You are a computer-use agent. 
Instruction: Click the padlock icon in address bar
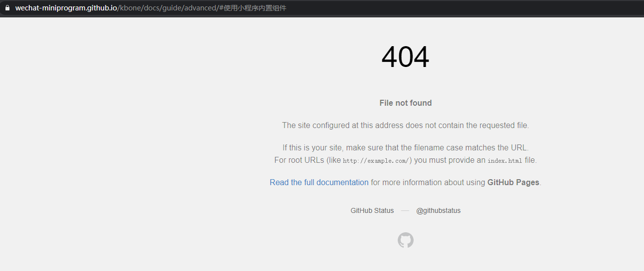point(7,8)
